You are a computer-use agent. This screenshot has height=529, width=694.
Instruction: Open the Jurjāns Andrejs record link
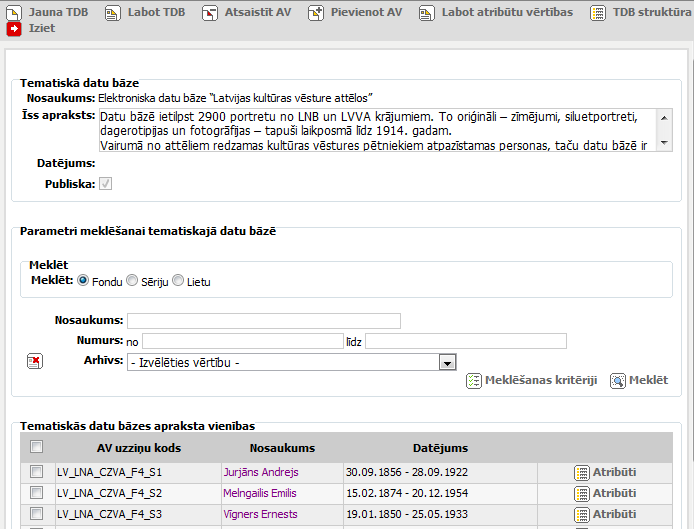click(260, 472)
